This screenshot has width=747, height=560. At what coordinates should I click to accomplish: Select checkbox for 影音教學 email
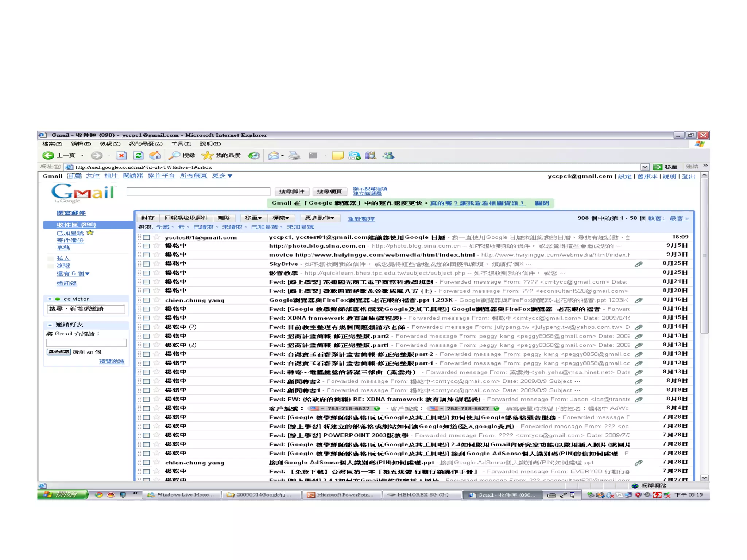pos(146,273)
